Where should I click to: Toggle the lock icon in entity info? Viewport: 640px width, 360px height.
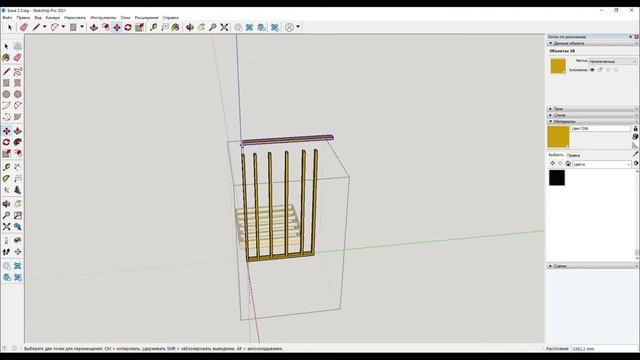click(600, 70)
